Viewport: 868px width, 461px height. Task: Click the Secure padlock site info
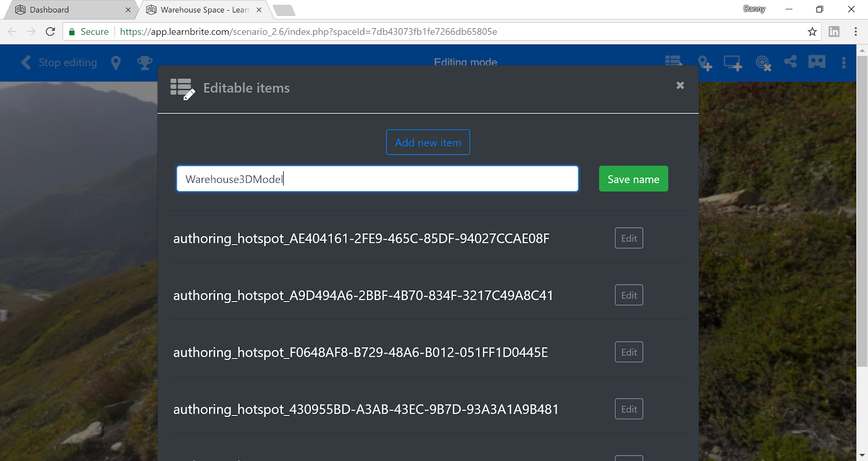click(88, 32)
